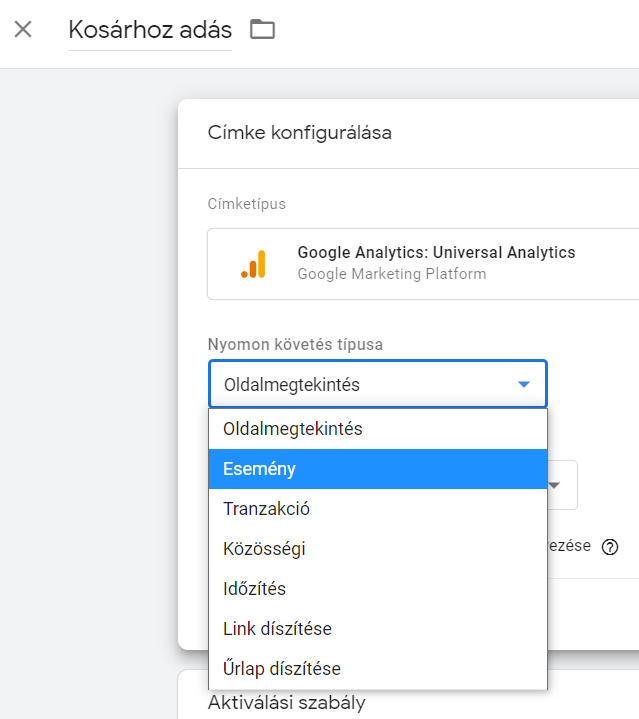Click the Nyomon követés típusa label

(x=295, y=344)
